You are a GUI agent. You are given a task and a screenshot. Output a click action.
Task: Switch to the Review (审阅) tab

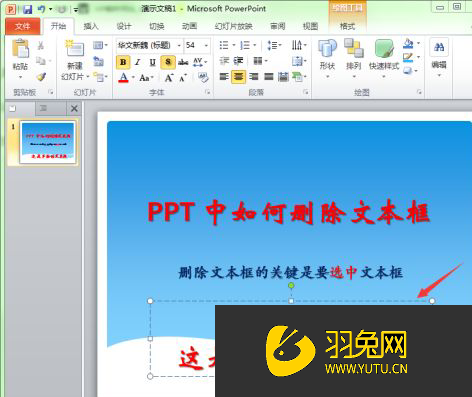coord(277,26)
